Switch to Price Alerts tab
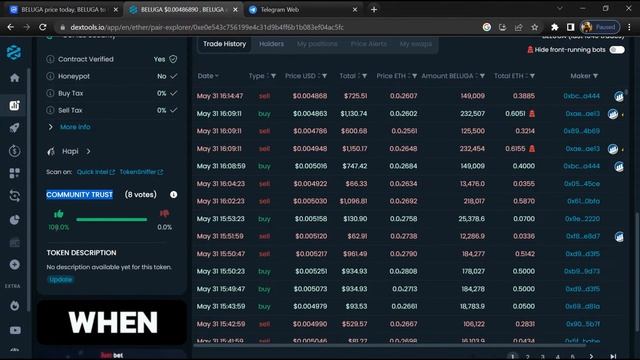This screenshot has height=360, width=640. [x=369, y=44]
